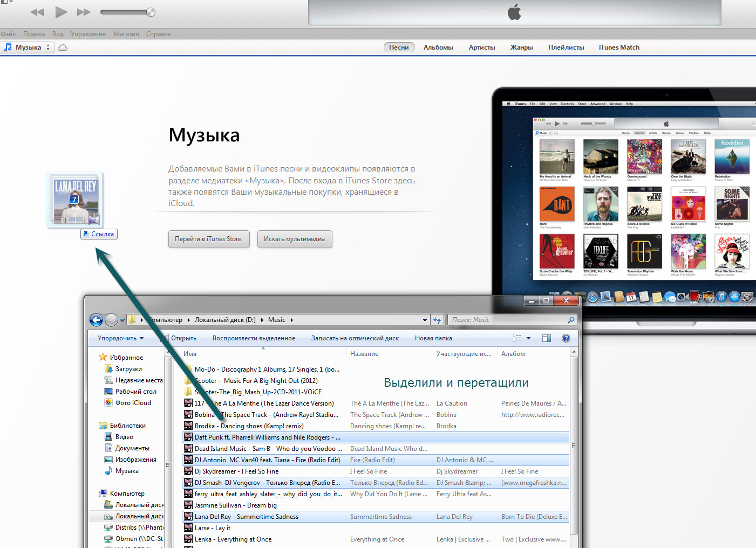Open the Упорядочить dropdown

pos(120,338)
